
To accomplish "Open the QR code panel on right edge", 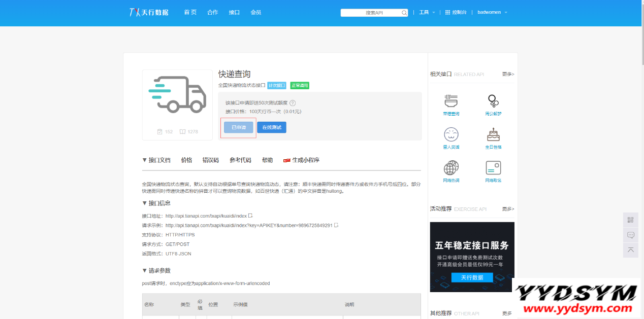I will 630,220.
